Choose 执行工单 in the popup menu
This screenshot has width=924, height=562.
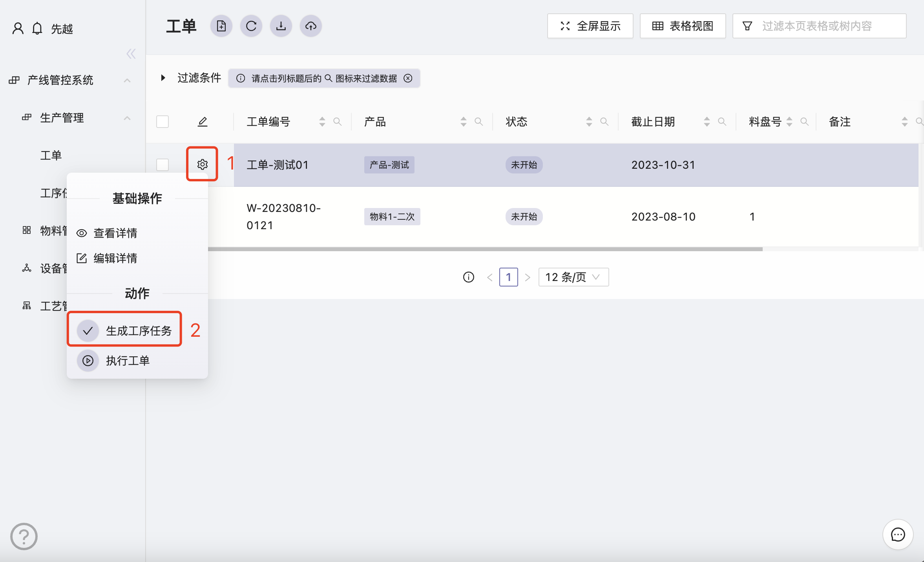click(x=127, y=360)
